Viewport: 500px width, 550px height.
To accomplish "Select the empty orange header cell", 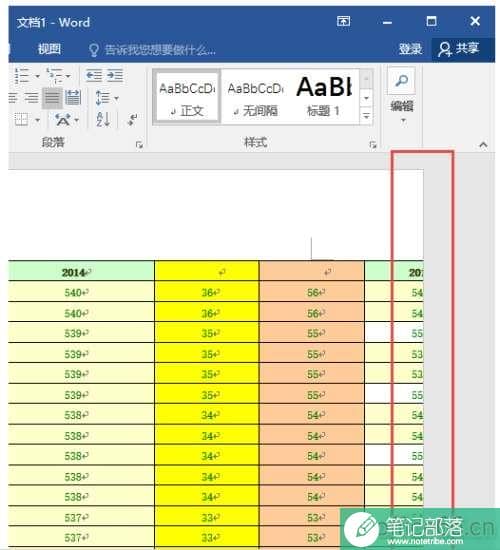I will click(312, 271).
